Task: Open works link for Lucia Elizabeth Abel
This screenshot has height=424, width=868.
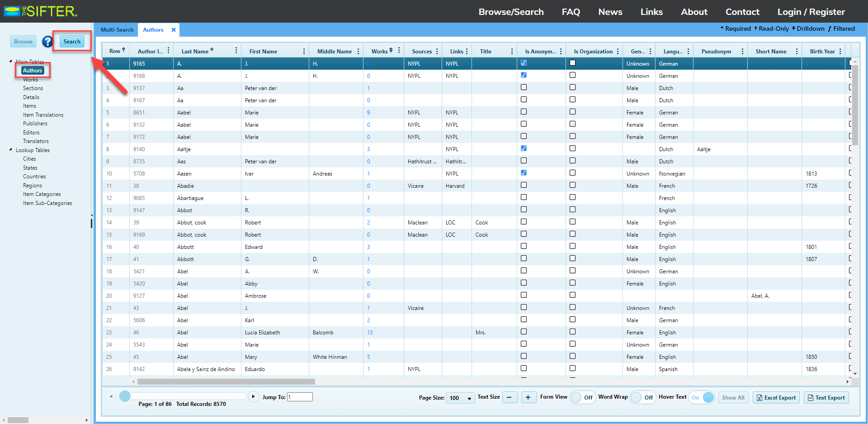Action: [x=370, y=333]
